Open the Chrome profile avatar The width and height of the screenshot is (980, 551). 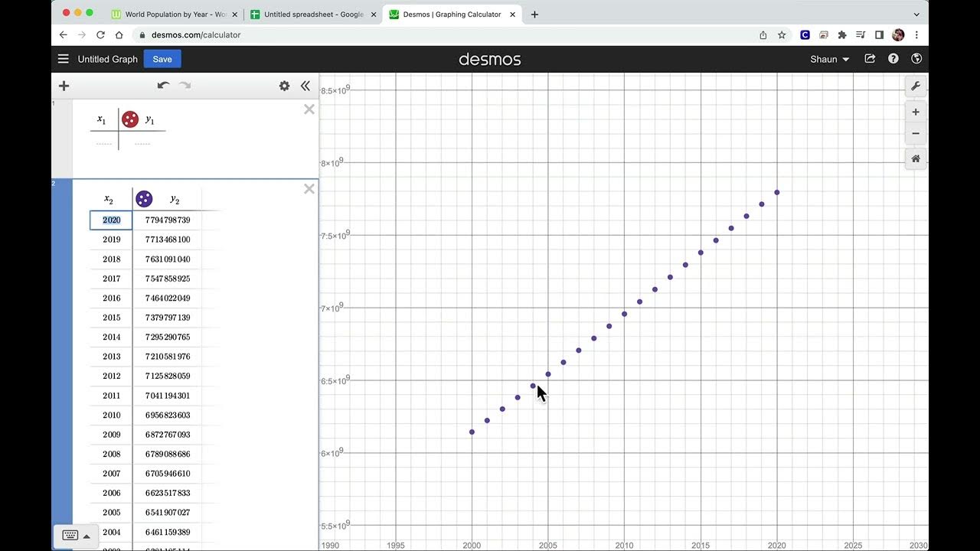point(898,34)
